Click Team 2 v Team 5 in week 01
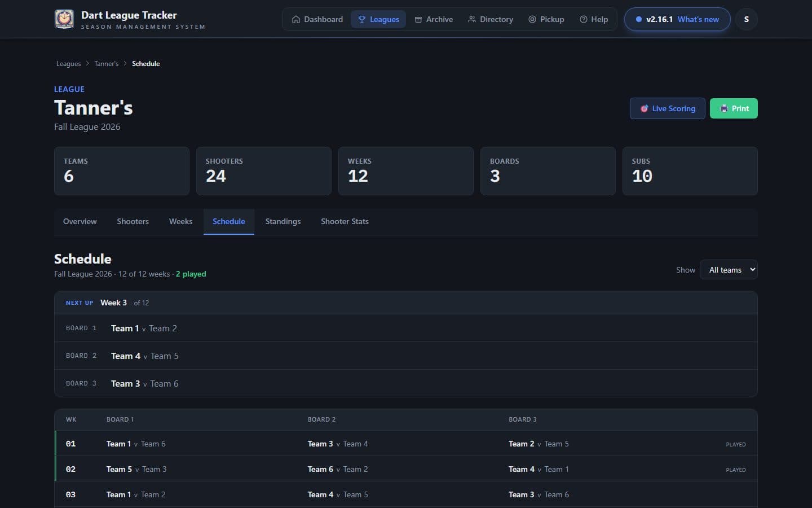Image resolution: width=812 pixels, height=508 pixels. click(539, 444)
